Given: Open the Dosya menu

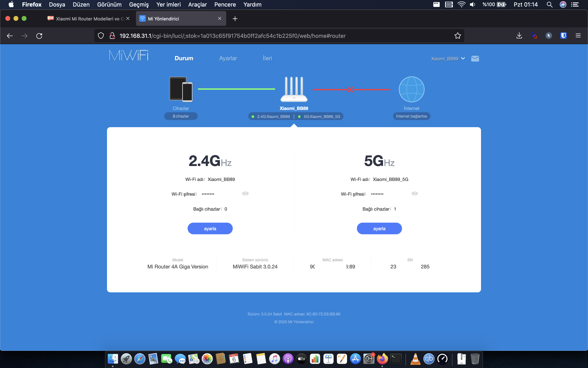Looking at the screenshot, I should pos(57,5).
